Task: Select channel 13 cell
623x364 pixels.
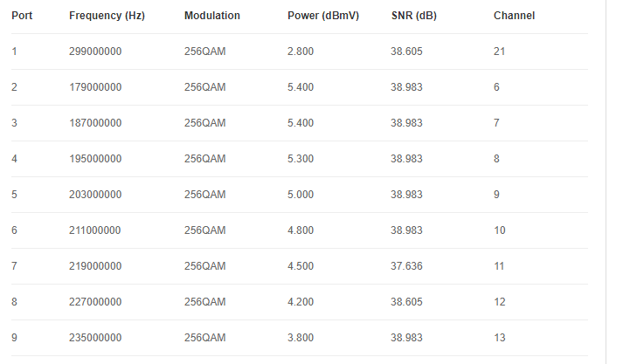Action: (500, 338)
